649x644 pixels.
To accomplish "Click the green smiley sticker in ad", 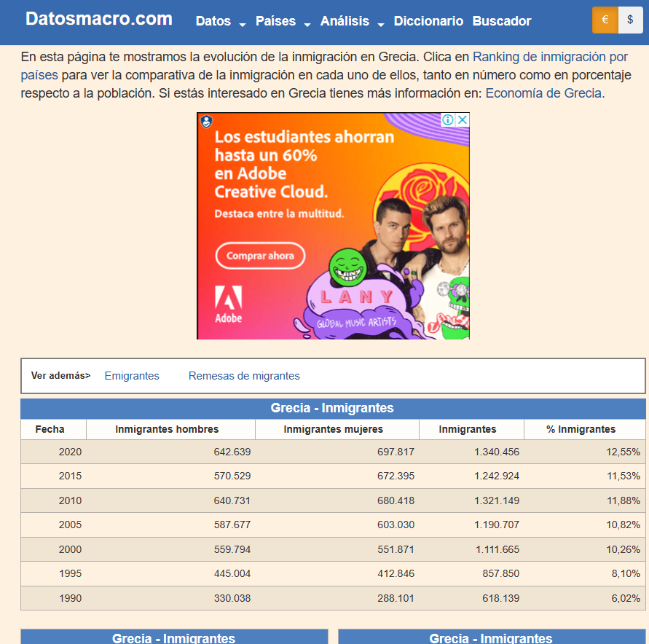I will (347, 267).
